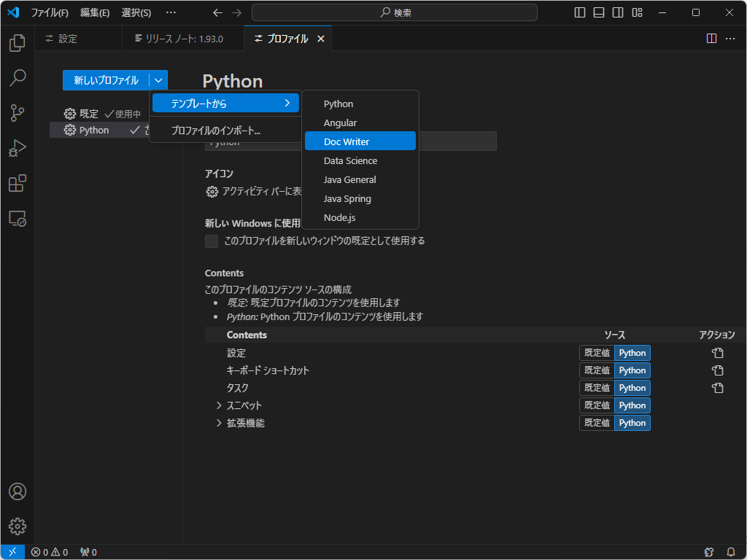
Task: Open Search in the activity bar
Action: 18,78
